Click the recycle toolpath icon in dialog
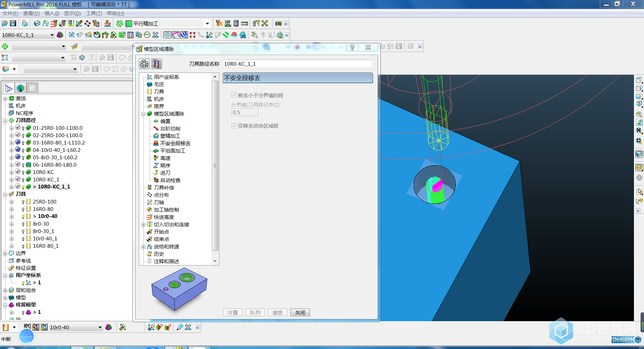This screenshot has width=644, height=349. tap(144, 64)
